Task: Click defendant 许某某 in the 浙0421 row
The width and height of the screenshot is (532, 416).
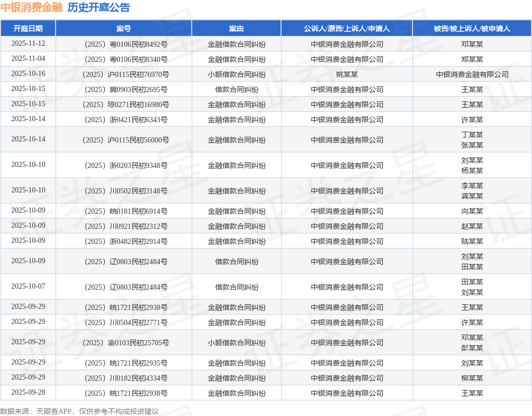Action: 472,120
